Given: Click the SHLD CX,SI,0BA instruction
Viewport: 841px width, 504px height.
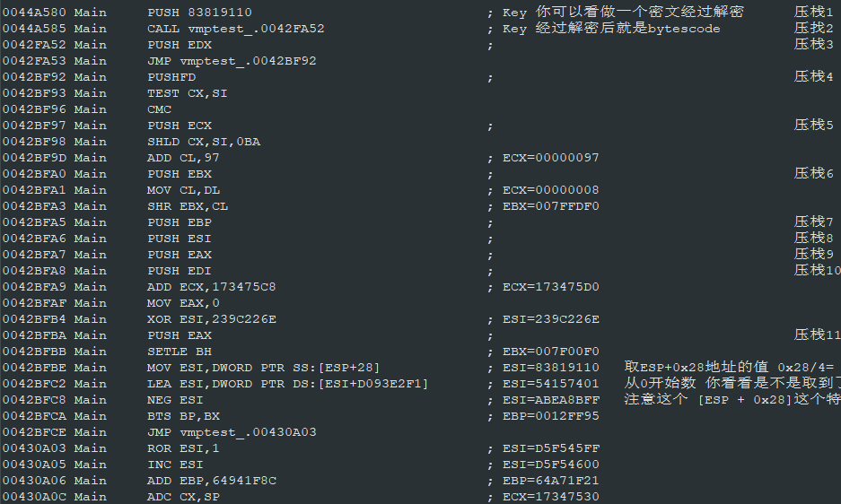Looking at the screenshot, I should (204, 142).
